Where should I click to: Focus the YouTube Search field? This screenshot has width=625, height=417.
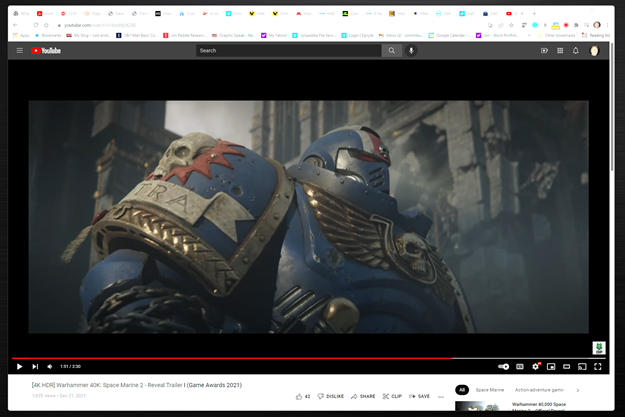pyautogui.click(x=289, y=51)
